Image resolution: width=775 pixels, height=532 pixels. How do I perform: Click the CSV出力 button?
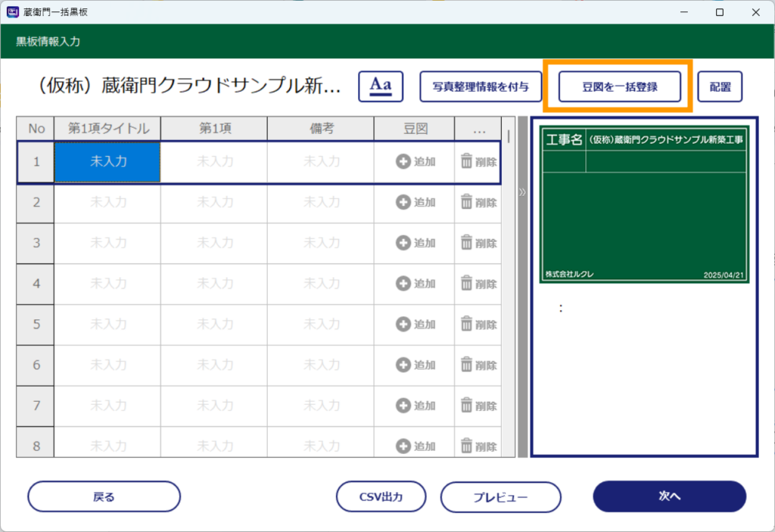click(x=381, y=497)
